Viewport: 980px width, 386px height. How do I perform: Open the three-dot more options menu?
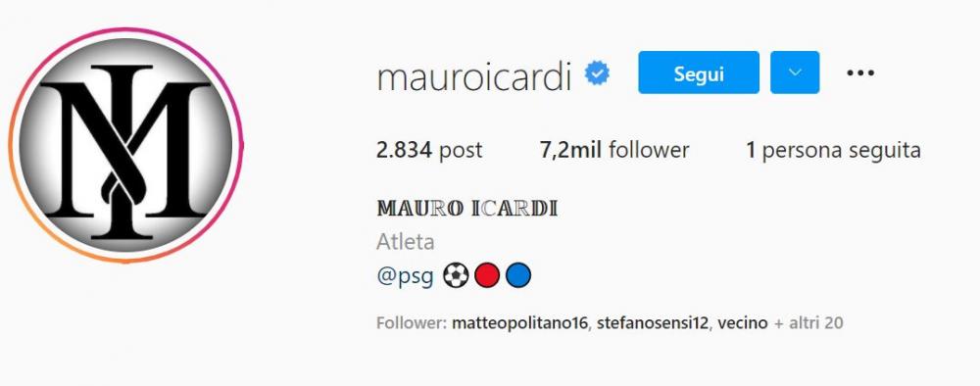[860, 73]
